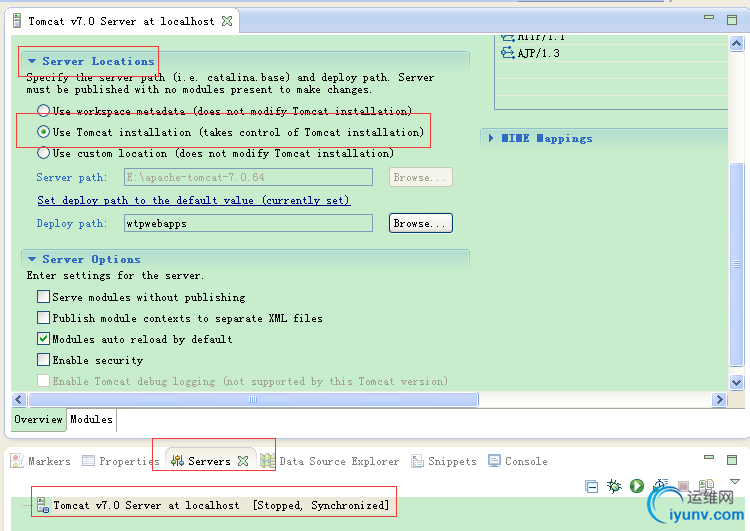Click the publish to server icon
Image resolution: width=750 pixels, height=531 pixels.
(x=706, y=485)
